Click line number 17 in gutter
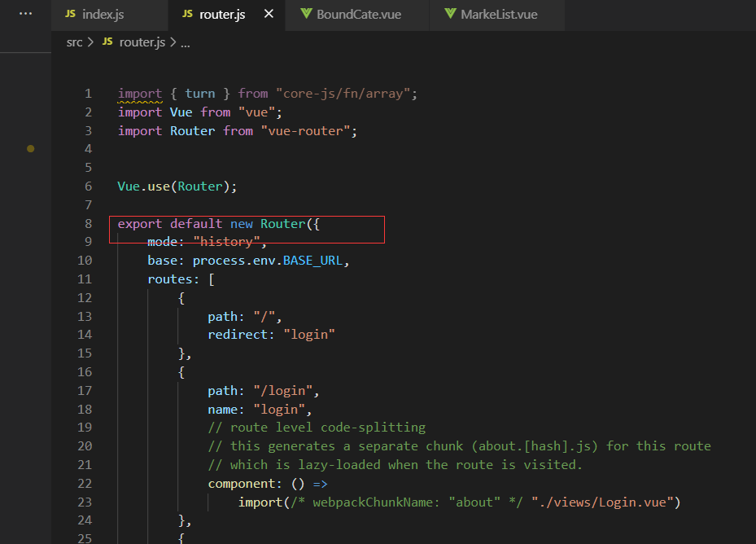 coord(85,391)
